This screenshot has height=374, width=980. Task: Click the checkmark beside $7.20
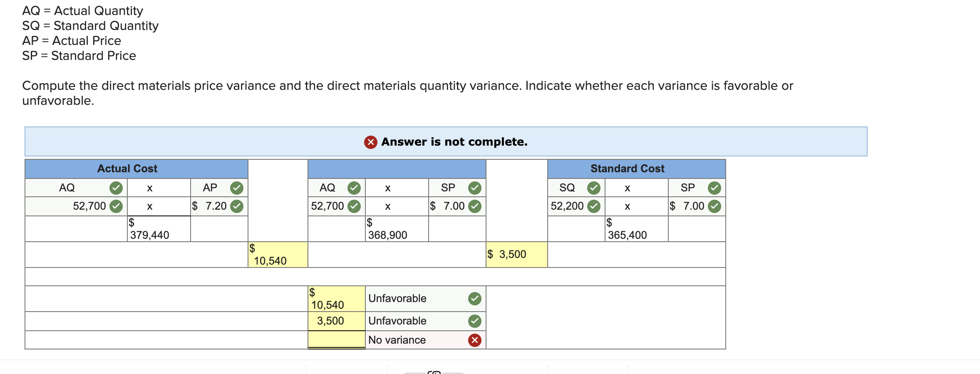click(237, 206)
